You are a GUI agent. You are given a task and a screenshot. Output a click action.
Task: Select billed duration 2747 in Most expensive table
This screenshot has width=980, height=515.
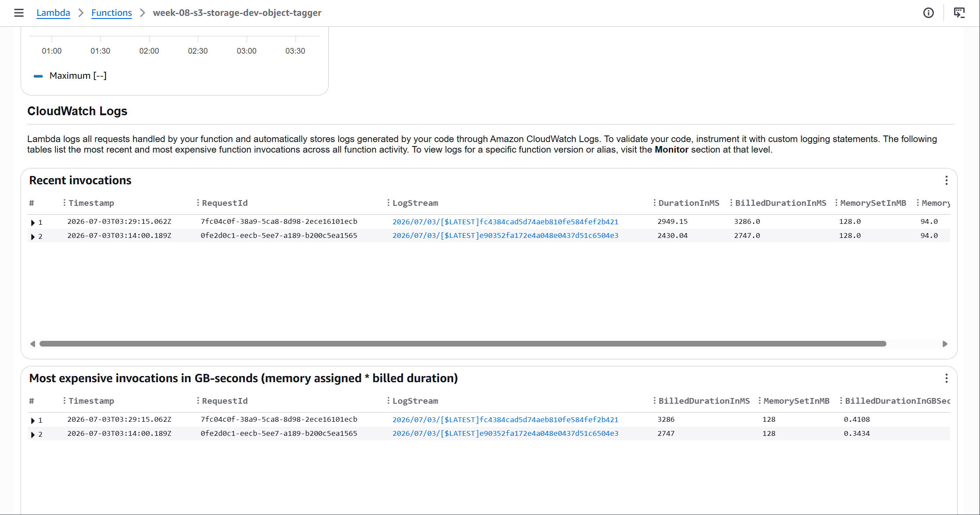coord(666,434)
